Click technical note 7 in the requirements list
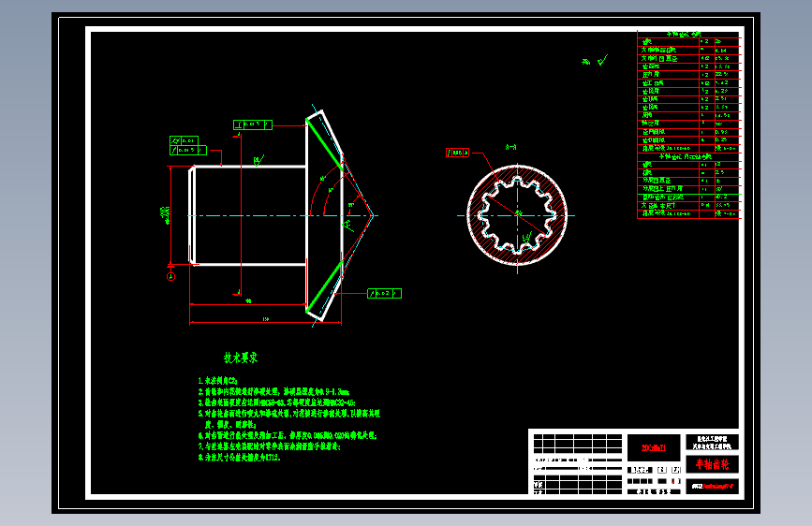 pyautogui.click(x=270, y=446)
